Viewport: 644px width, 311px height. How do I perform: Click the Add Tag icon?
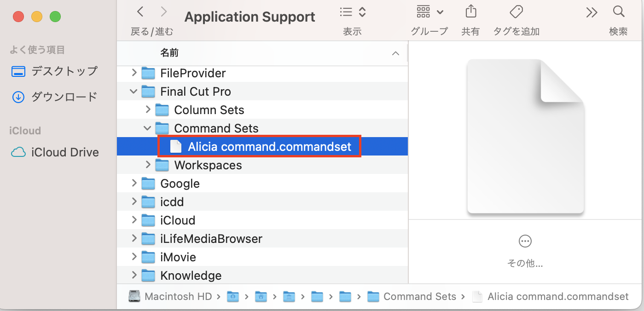[516, 12]
